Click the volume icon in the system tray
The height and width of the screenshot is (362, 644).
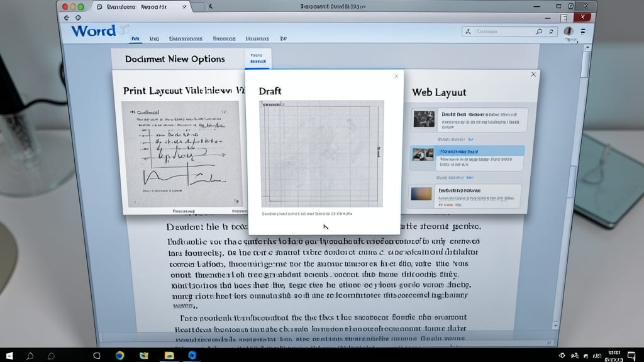(586, 356)
